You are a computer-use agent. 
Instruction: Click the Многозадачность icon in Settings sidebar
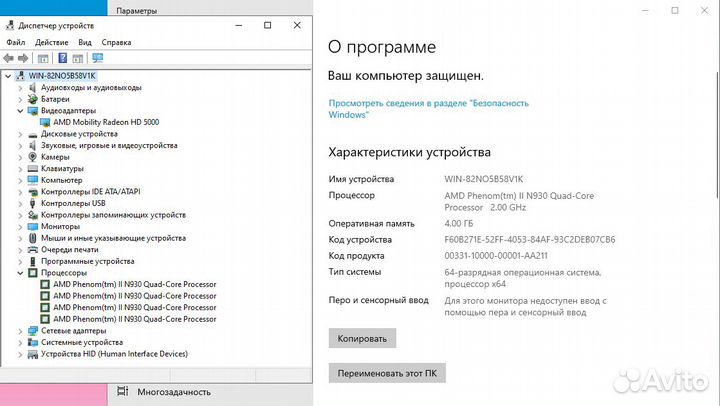[123, 391]
